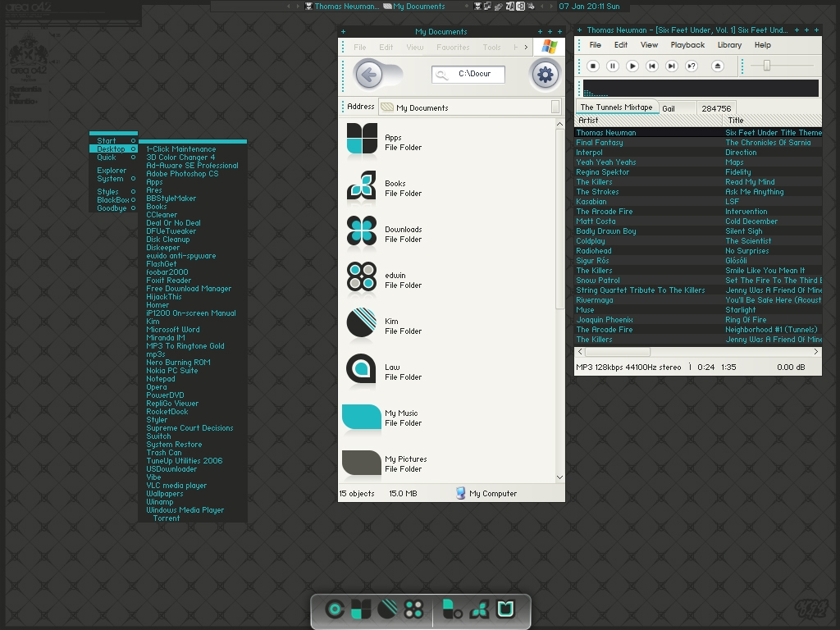Open the Playback menu in foobar2000
840x630 pixels.
point(687,45)
